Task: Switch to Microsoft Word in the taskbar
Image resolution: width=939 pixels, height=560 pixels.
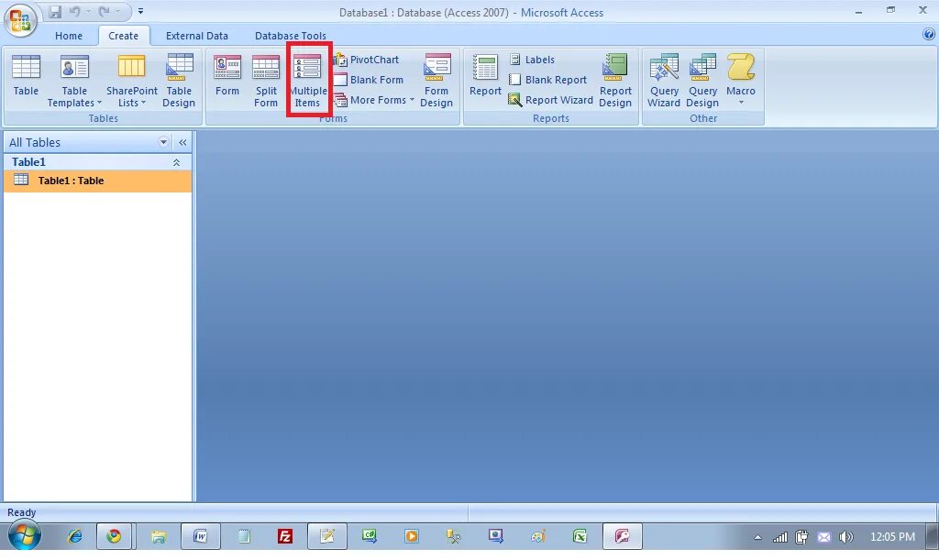Action: pyautogui.click(x=200, y=536)
